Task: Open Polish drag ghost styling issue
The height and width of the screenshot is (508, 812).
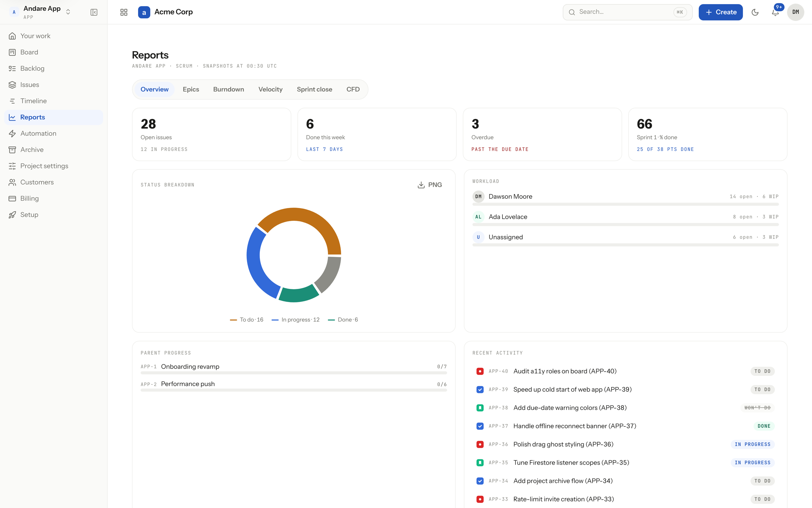Action: click(563, 444)
